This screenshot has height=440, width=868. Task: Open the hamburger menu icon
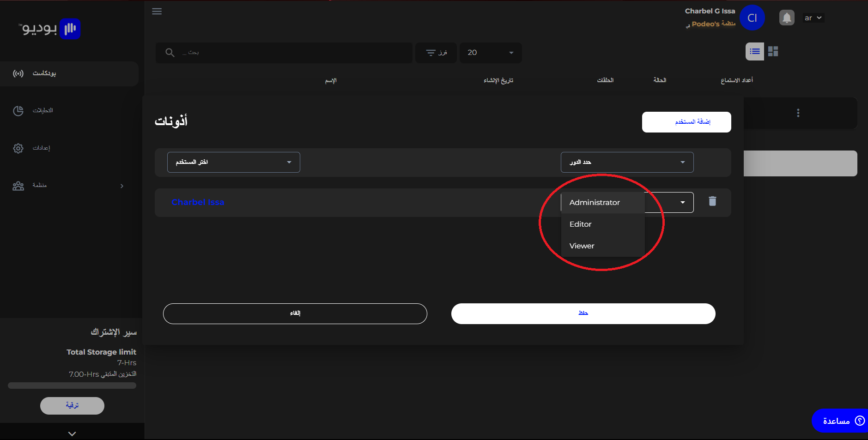(157, 12)
